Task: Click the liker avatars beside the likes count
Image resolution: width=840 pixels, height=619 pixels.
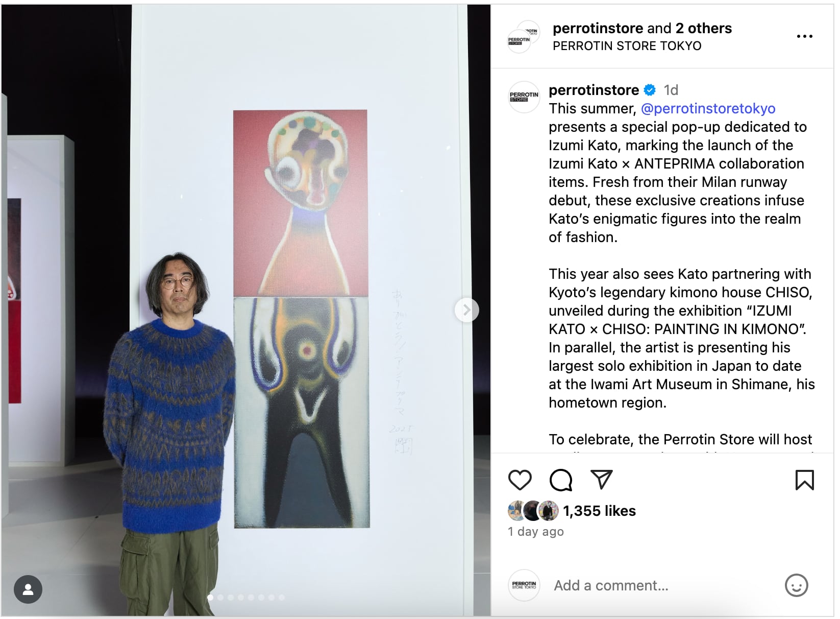Action: click(533, 511)
